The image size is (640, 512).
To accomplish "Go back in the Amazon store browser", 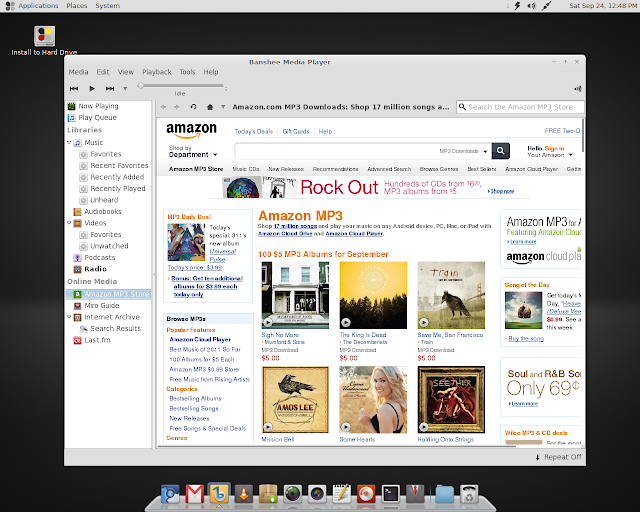I will [x=163, y=107].
